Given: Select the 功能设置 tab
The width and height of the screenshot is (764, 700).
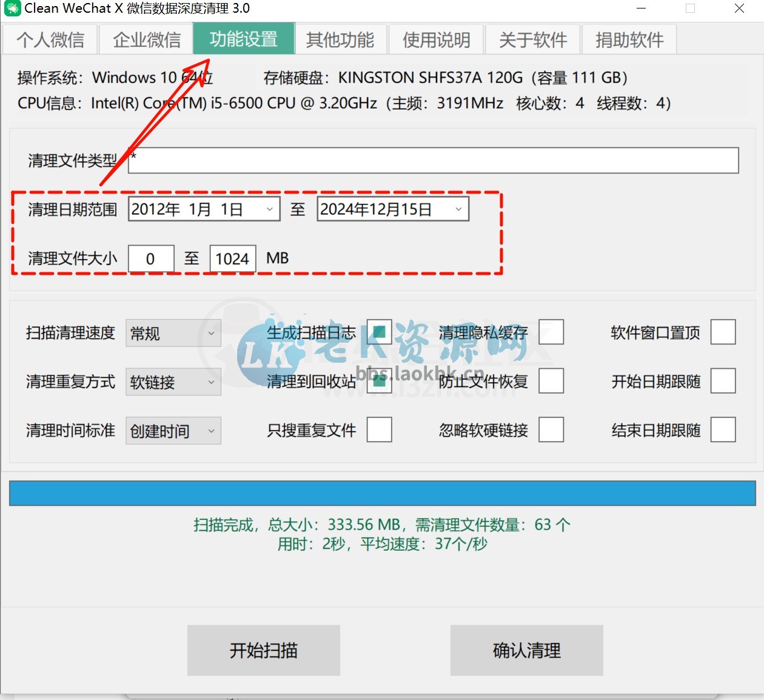Looking at the screenshot, I should [x=244, y=39].
